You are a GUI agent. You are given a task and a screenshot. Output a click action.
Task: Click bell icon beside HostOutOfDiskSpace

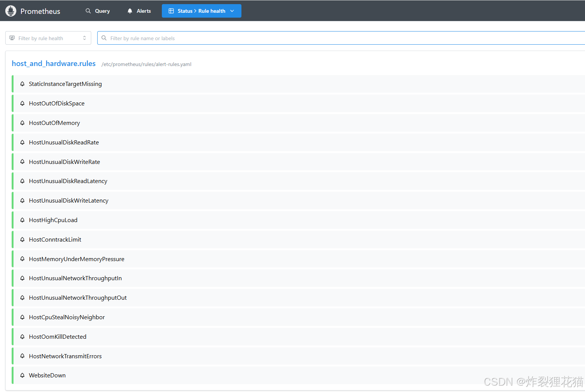coord(23,103)
